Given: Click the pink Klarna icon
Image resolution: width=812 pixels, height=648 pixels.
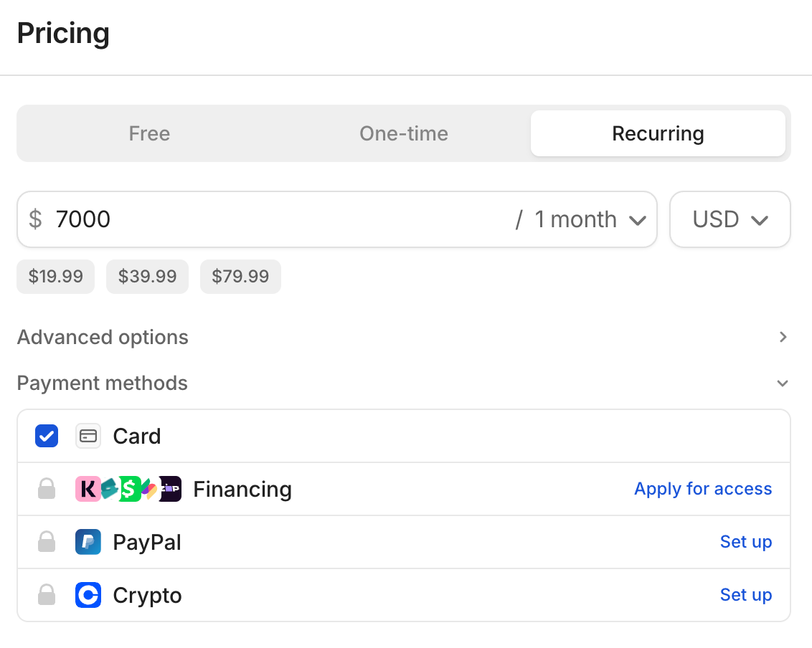Looking at the screenshot, I should (88, 489).
